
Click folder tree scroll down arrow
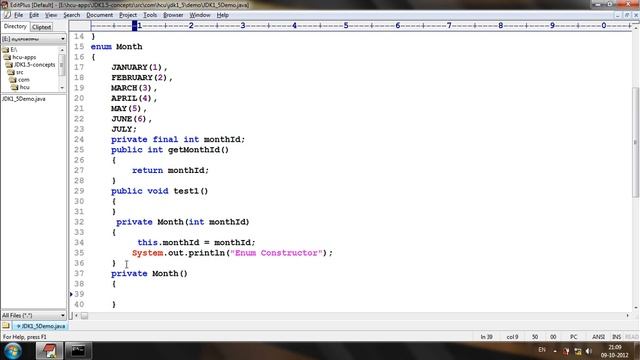coord(62,88)
